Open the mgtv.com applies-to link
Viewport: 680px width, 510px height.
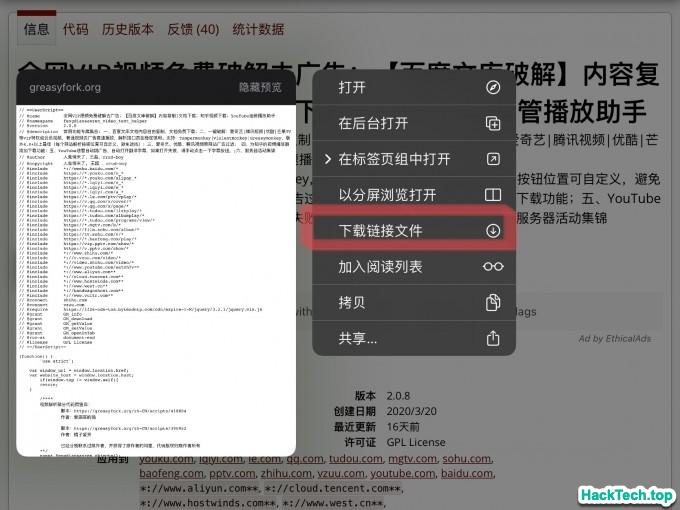pos(412,459)
